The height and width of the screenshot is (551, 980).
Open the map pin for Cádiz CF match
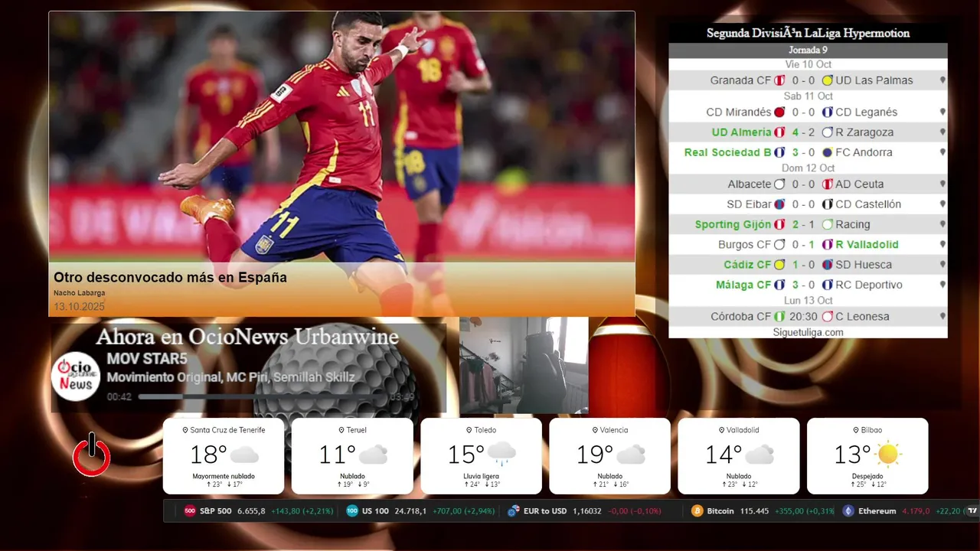click(x=942, y=265)
